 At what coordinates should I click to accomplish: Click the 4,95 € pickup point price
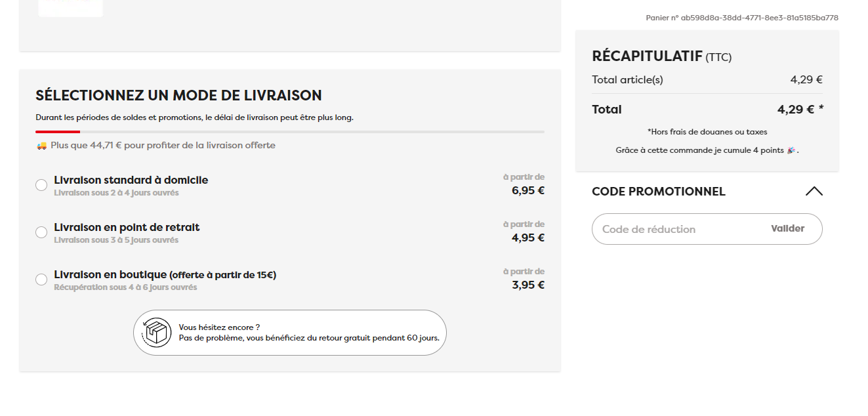[x=528, y=238]
